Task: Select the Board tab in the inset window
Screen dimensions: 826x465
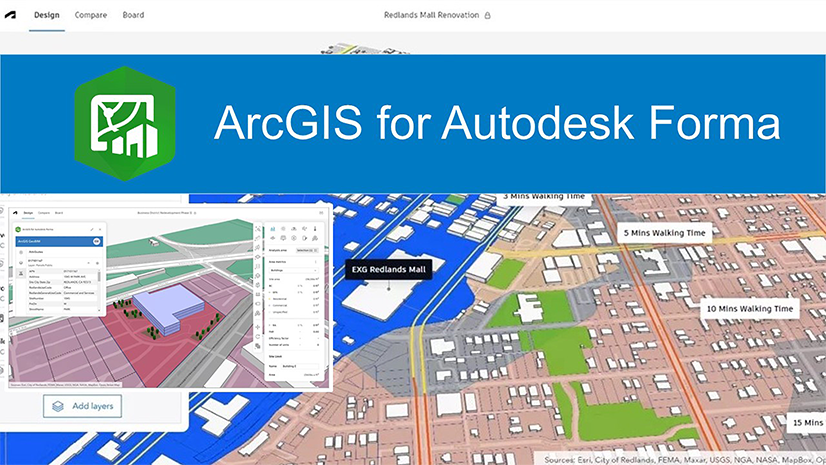Action: [59, 213]
